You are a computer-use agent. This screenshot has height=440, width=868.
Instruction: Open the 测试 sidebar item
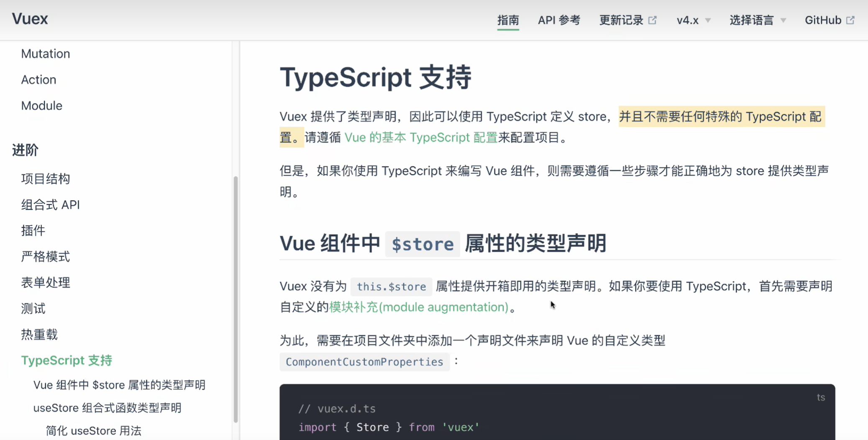33,309
